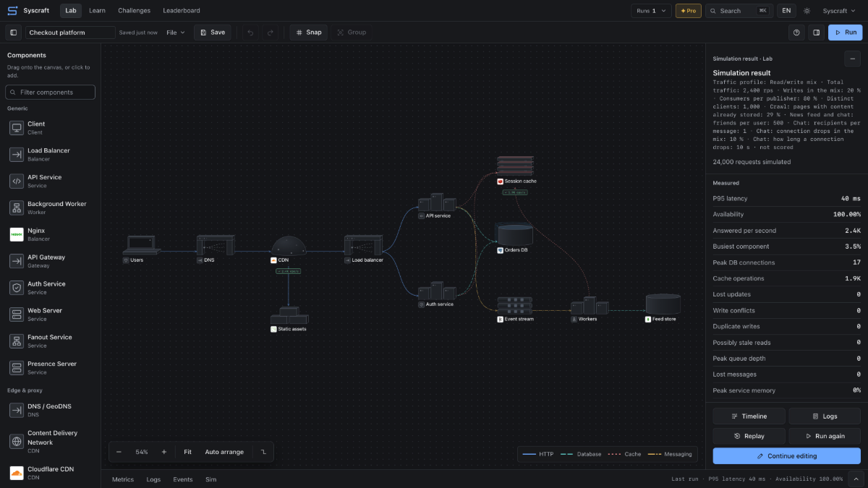The image size is (868, 488).
Task: Click the Pro upgrade button
Action: tap(688, 11)
